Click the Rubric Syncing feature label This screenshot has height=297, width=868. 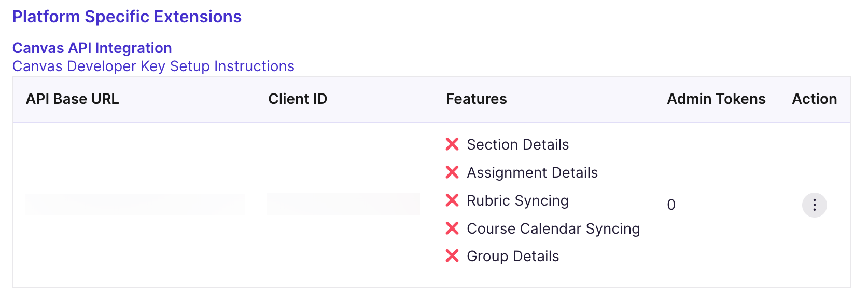tap(518, 200)
